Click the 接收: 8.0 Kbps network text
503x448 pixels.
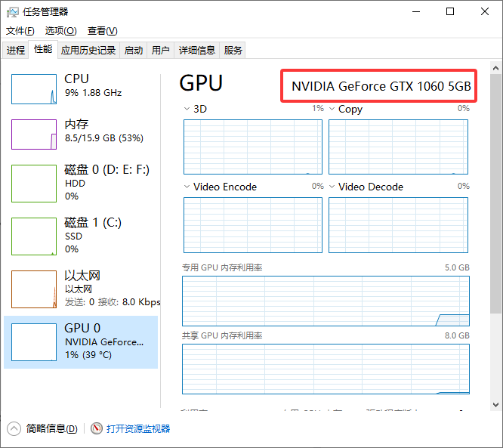pos(129,302)
